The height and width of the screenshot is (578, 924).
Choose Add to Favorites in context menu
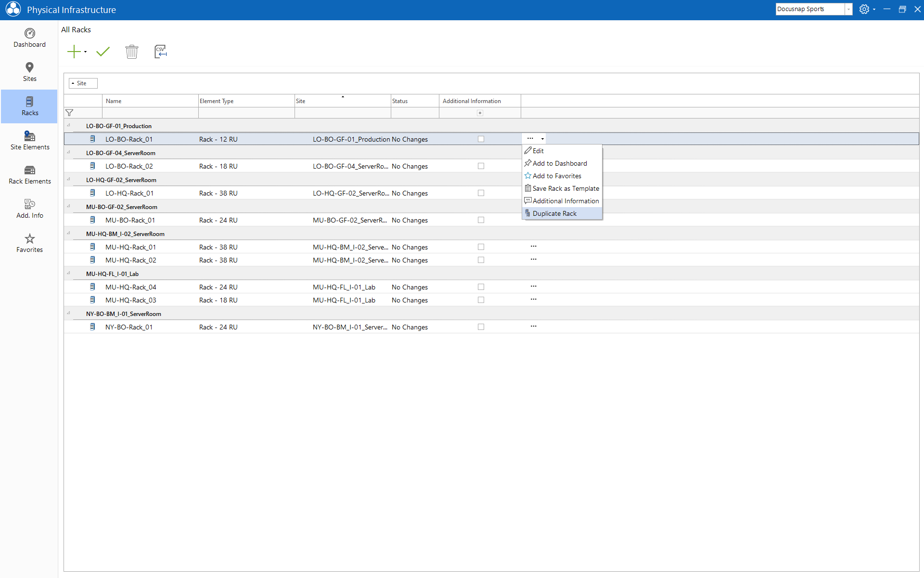tap(562, 176)
